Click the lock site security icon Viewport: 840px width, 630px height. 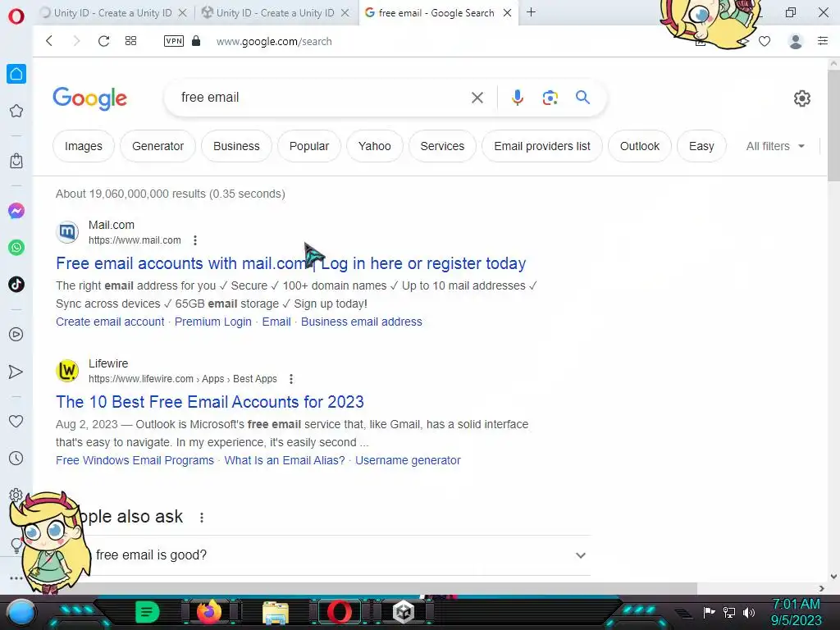(x=196, y=41)
